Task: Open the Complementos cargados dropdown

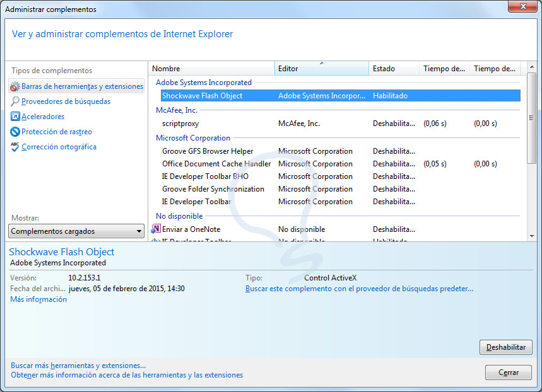Action: click(x=76, y=231)
